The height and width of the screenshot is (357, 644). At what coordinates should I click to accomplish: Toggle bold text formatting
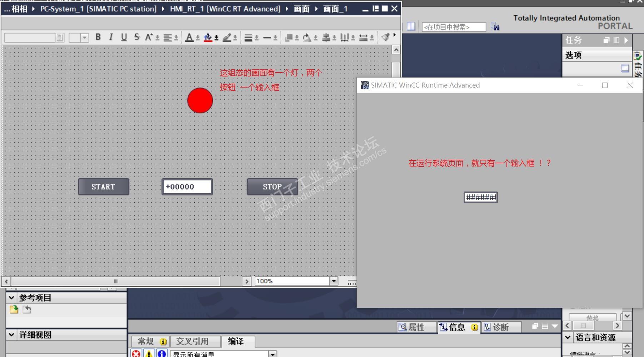point(98,37)
